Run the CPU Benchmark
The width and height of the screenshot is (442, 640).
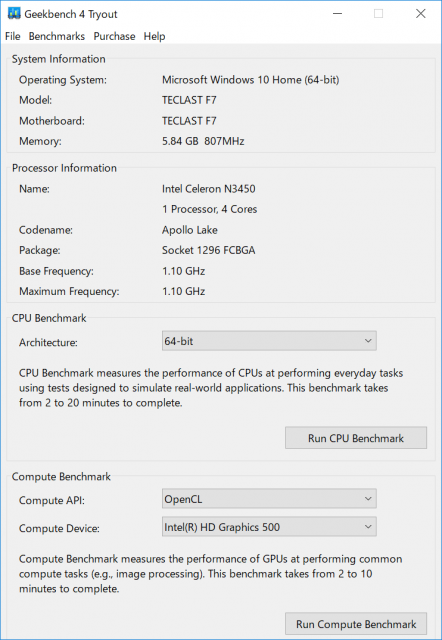pos(356,438)
